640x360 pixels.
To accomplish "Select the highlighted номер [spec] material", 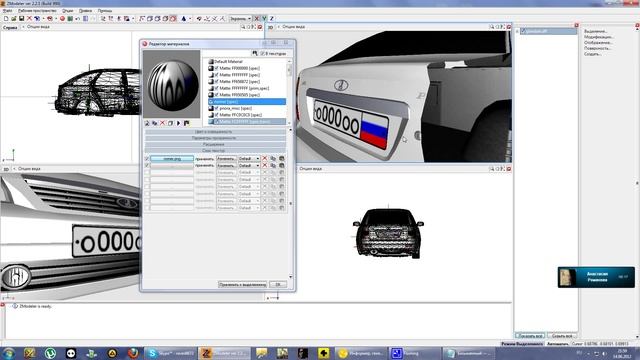I will 247,101.
